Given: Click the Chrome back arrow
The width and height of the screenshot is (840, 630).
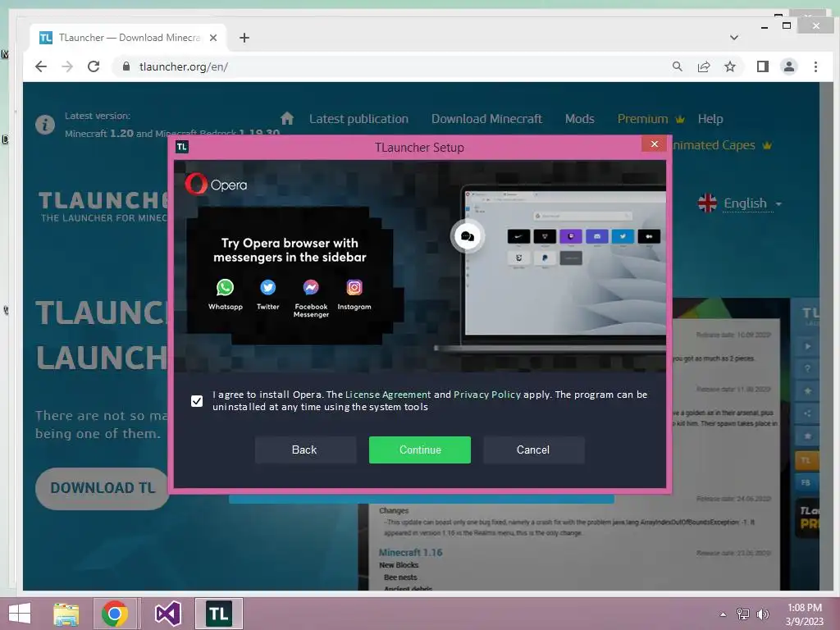Looking at the screenshot, I should (x=41, y=66).
